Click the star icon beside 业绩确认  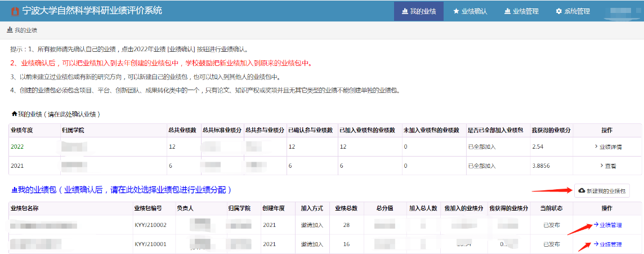click(x=455, y=11)
